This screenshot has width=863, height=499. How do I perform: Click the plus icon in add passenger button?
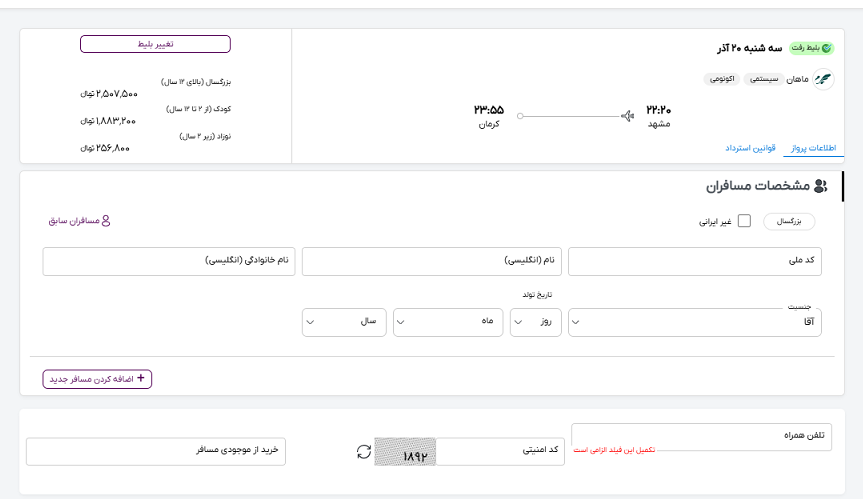tap(140, 378)
